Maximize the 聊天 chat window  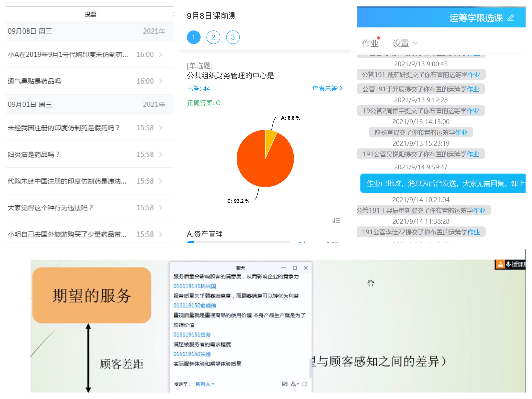295,268
